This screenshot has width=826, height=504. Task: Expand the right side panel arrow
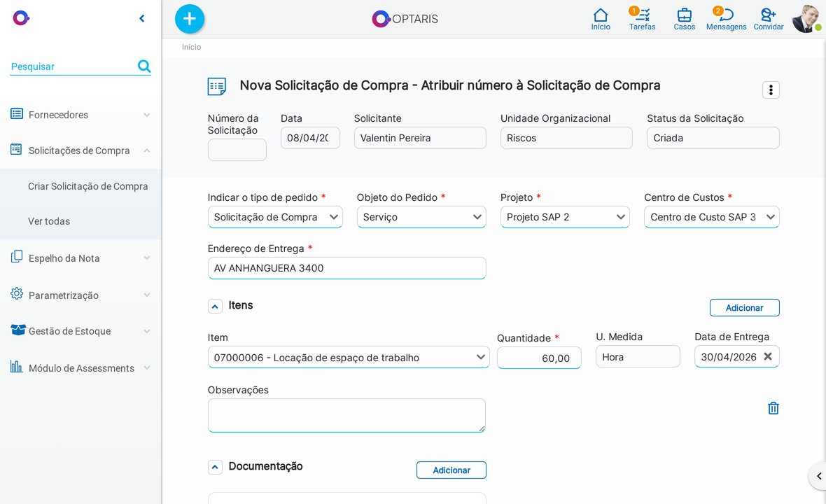pos(818,476)
